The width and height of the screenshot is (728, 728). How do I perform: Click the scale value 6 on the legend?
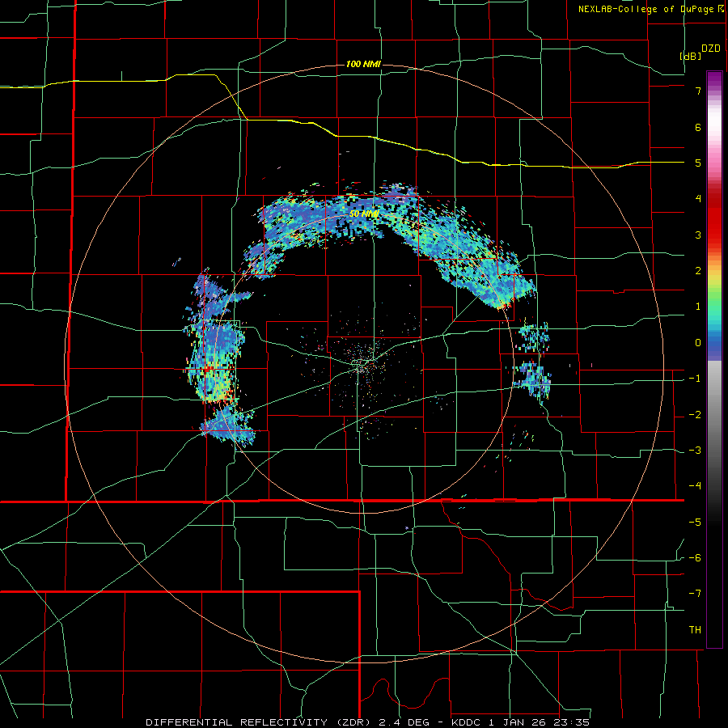698,127
